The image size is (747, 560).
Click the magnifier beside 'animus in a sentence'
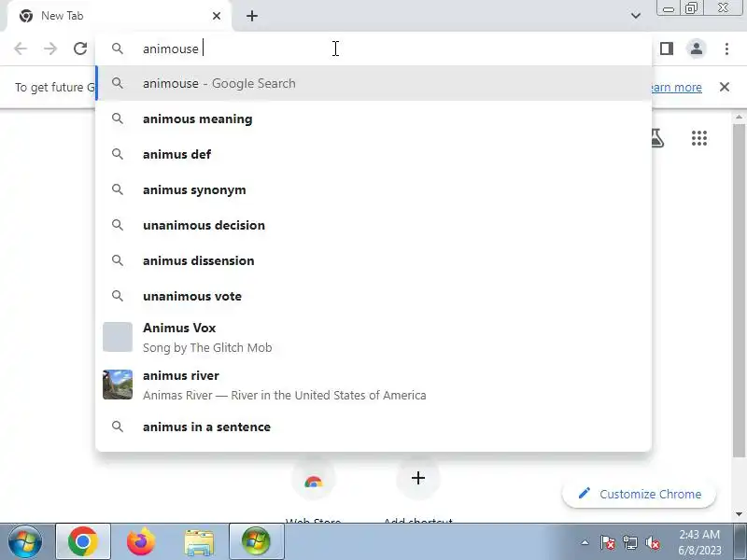(x=118, y=427)
